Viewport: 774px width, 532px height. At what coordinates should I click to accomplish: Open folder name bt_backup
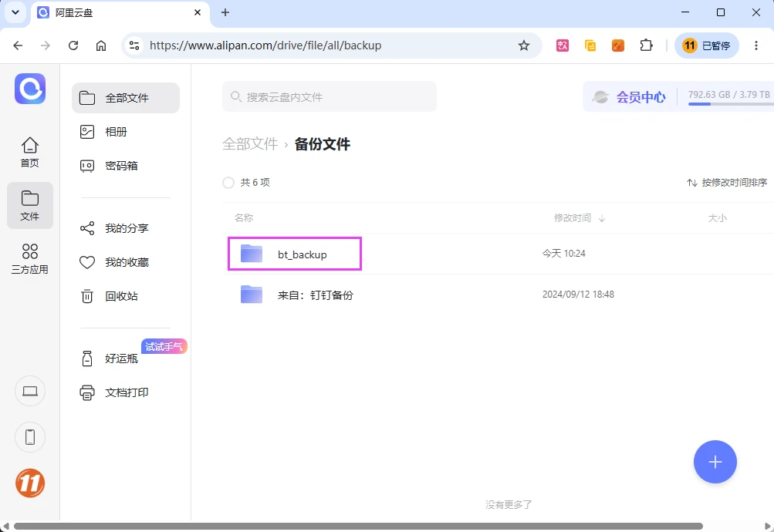[302, 254]
